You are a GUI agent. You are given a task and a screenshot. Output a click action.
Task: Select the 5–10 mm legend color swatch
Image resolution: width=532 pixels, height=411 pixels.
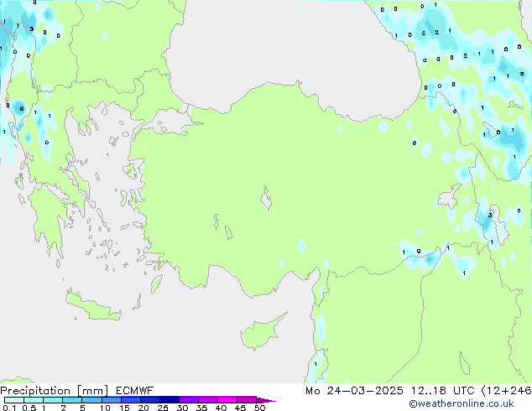pyautogui.click(x=91, y=400)
